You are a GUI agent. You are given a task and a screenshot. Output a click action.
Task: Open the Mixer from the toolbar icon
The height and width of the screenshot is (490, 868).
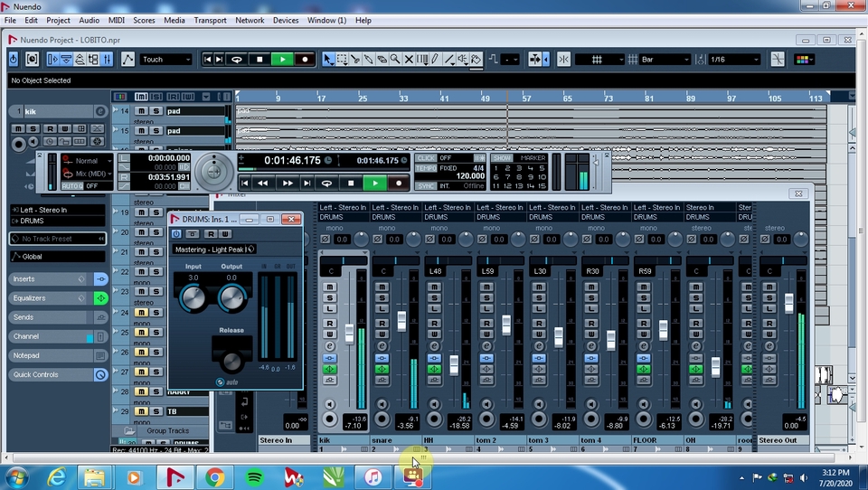107,60
